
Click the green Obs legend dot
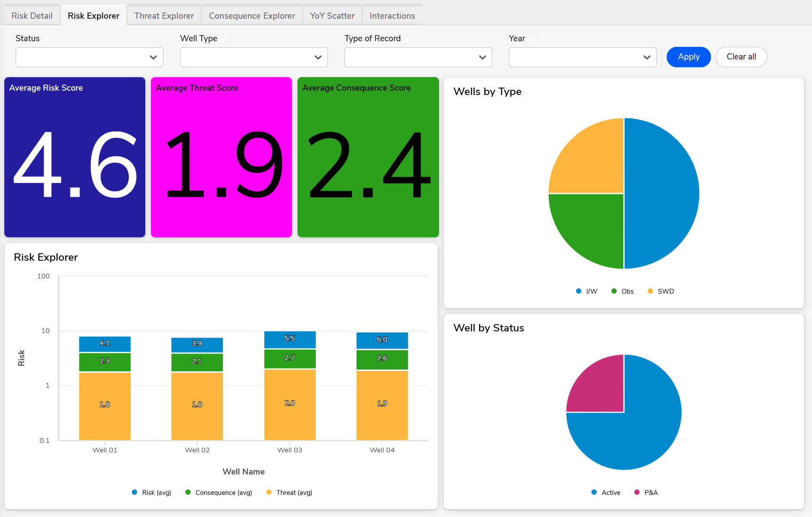614,291
